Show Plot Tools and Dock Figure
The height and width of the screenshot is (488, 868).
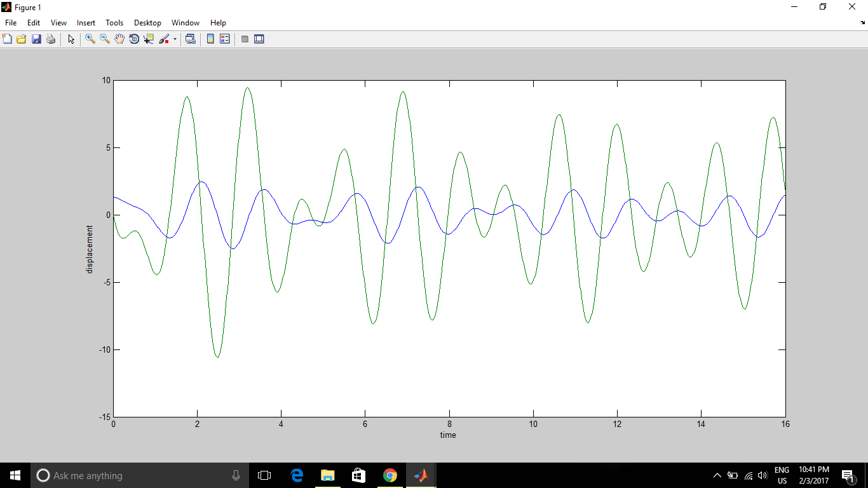[x=259, y=39]
